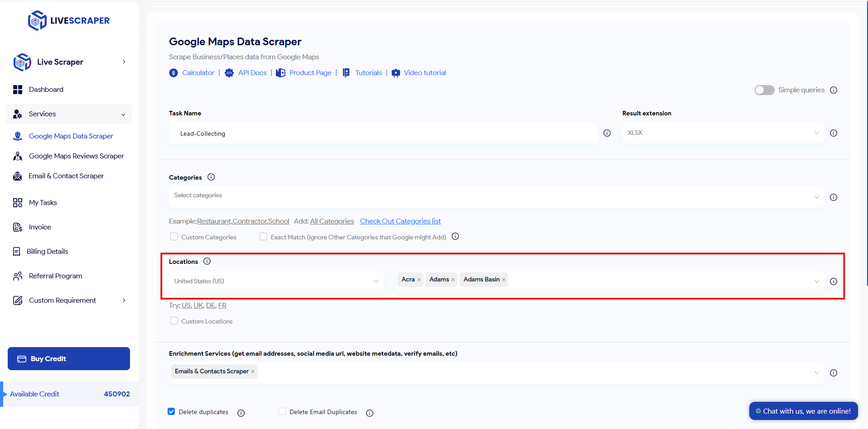868x429 pixels.
Task: Click the Tutorials bookmark icon
Action: [x=346, y=73]
